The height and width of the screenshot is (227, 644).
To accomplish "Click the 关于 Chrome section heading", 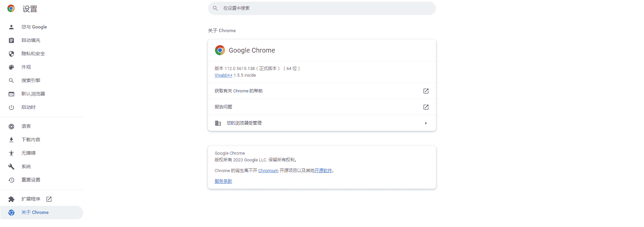I will pos(222,31).
